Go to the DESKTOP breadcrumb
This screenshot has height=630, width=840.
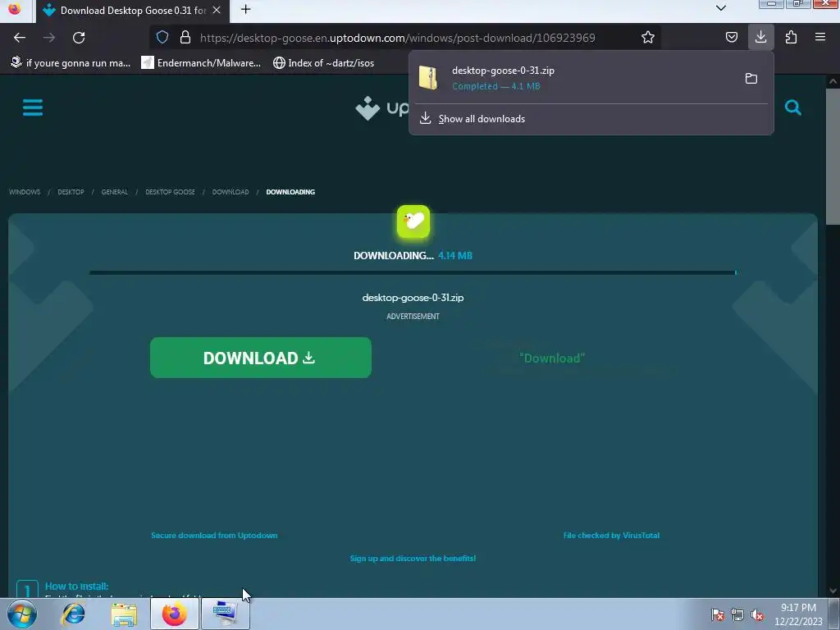(x=71, y=192)
